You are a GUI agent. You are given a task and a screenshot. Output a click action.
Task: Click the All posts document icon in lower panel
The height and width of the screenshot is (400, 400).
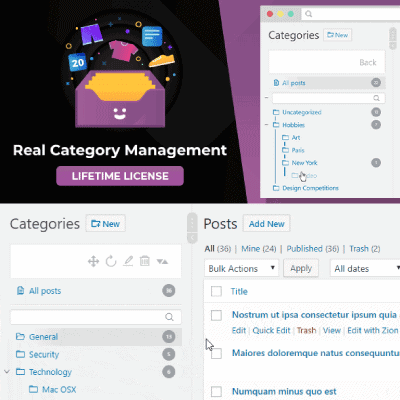(20, 291)
